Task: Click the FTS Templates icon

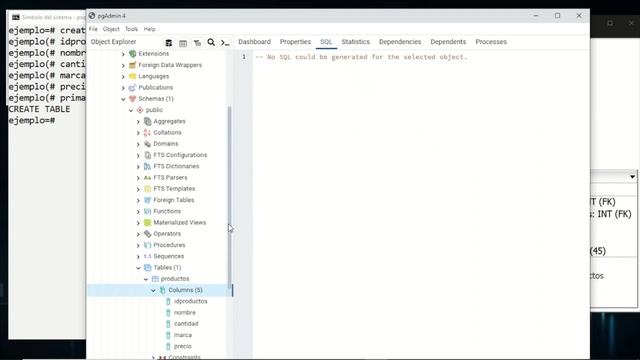Action: click(x=147, y=189)
